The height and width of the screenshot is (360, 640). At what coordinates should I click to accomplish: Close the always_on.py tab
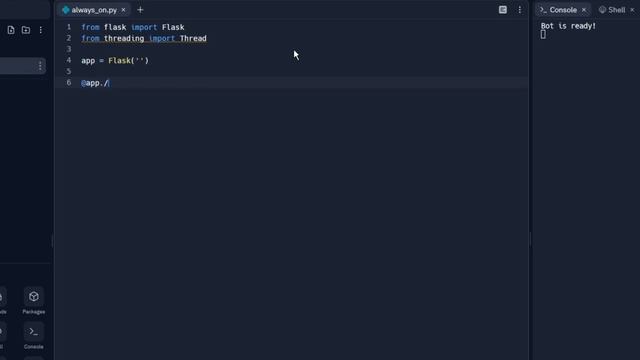123,10
